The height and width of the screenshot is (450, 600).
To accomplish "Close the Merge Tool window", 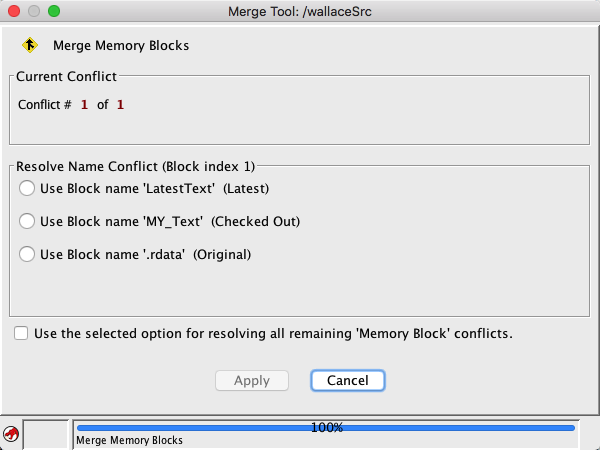I will click(x=14, y=11).
